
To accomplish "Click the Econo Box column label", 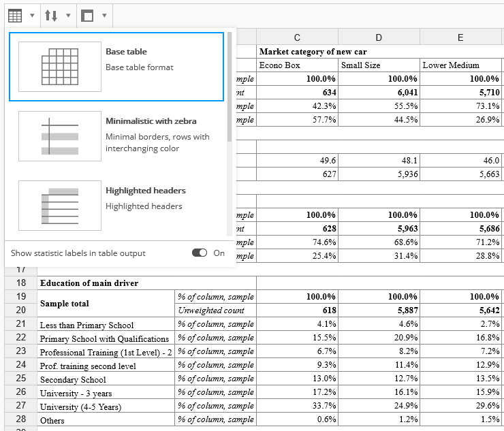I will point(298,65).
